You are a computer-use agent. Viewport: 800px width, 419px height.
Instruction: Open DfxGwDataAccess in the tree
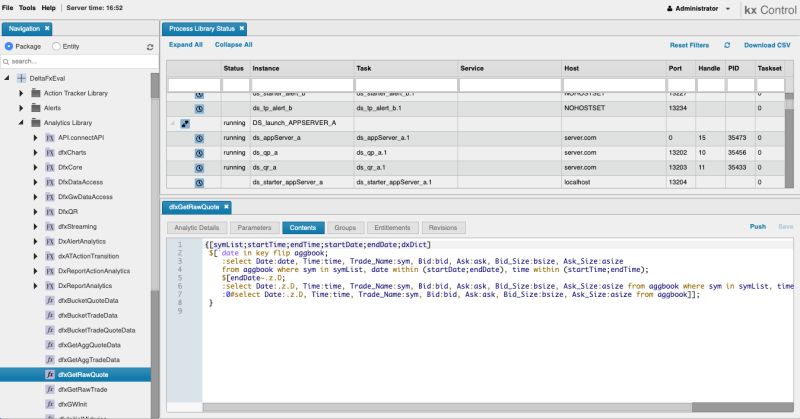coord(85,197)
